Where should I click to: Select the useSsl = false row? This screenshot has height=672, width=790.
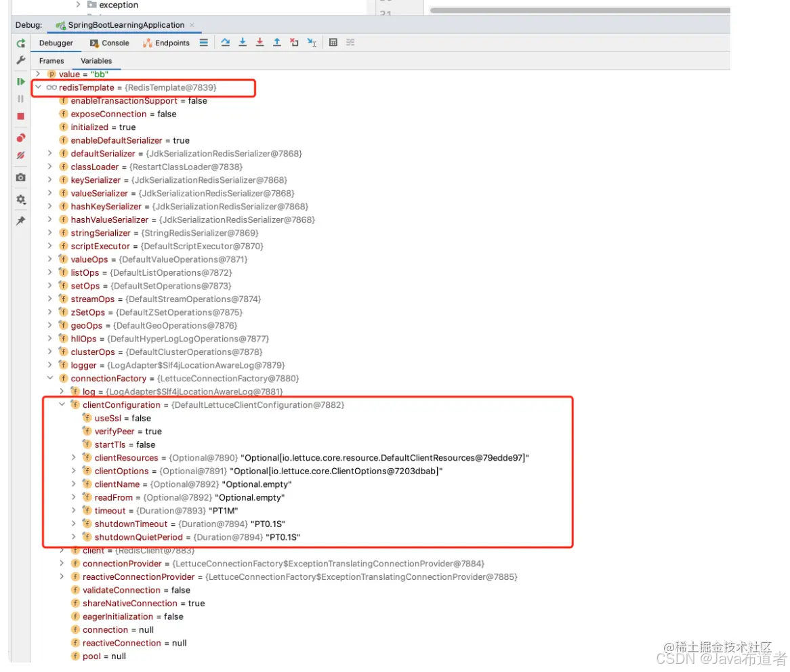point(117,418)
